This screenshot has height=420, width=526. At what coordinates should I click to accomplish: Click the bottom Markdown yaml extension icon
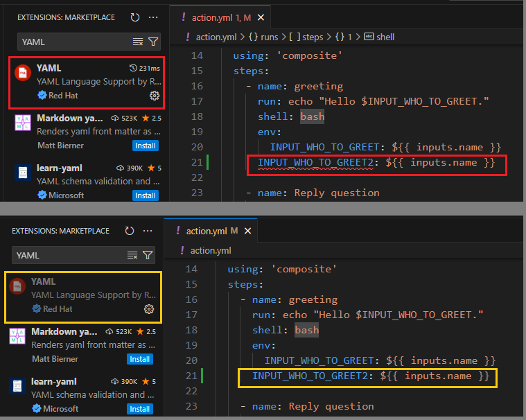coord(17,336)
